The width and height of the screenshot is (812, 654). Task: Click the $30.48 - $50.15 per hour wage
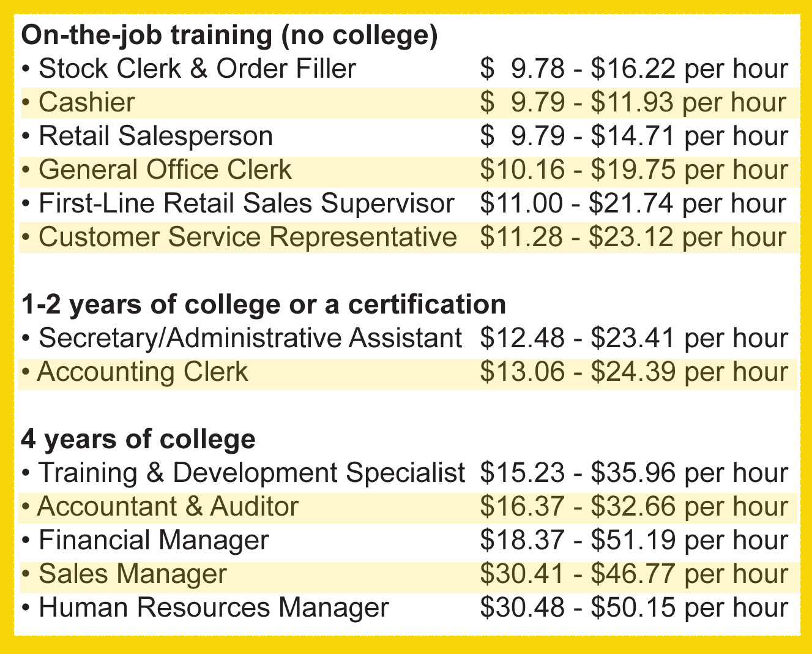click(x=634, y=607)
